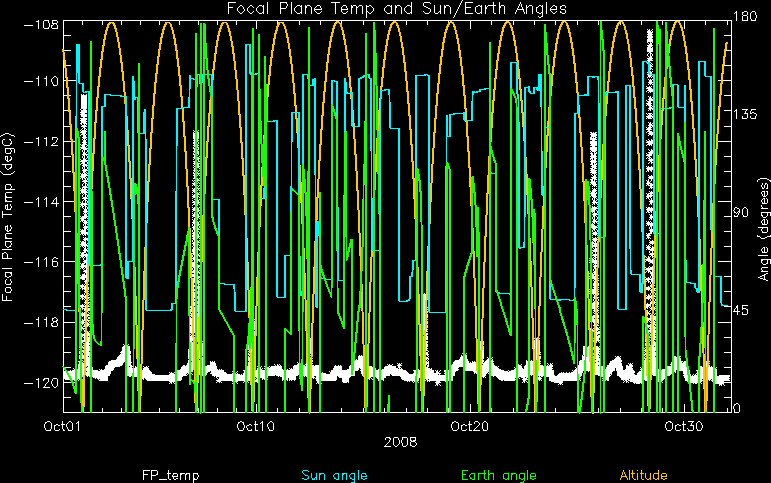Click the -112 temperature tick label
The height and width of the screenshot is (483, 771).
coord(42,141)
